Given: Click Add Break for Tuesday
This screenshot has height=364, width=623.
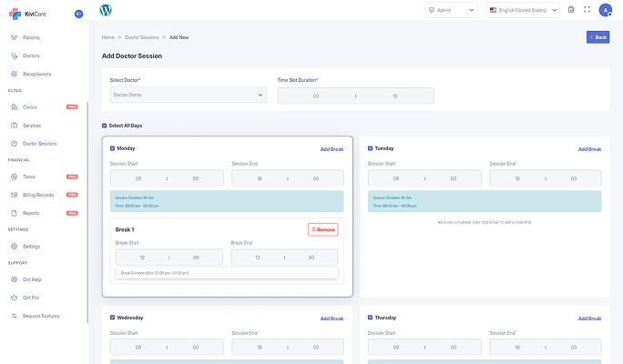Looking at the screenshot, I should (x=589, y=149).
